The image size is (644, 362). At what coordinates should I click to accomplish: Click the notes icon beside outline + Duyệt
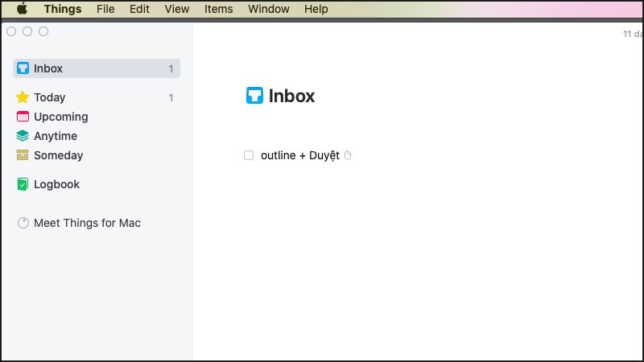[348, 155]
